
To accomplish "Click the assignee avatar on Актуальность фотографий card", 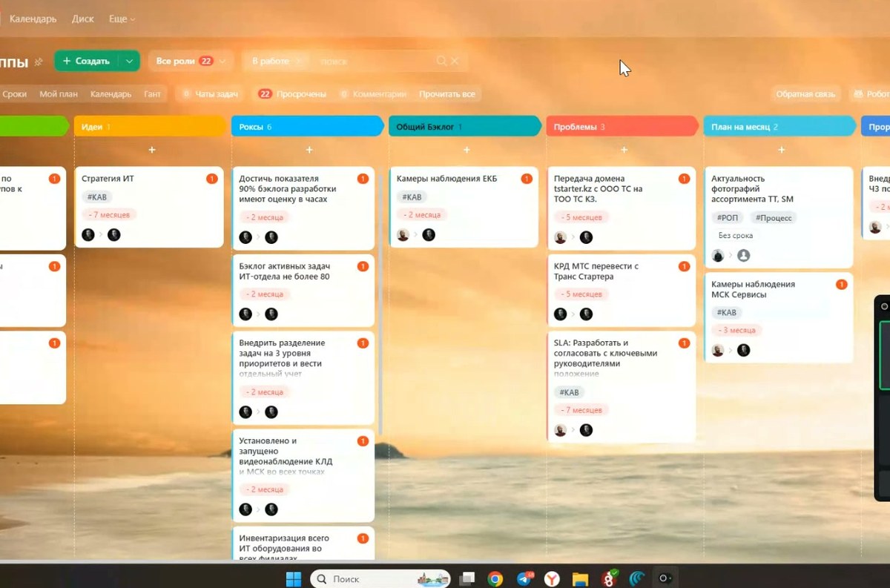I will (x=743, y=255).
